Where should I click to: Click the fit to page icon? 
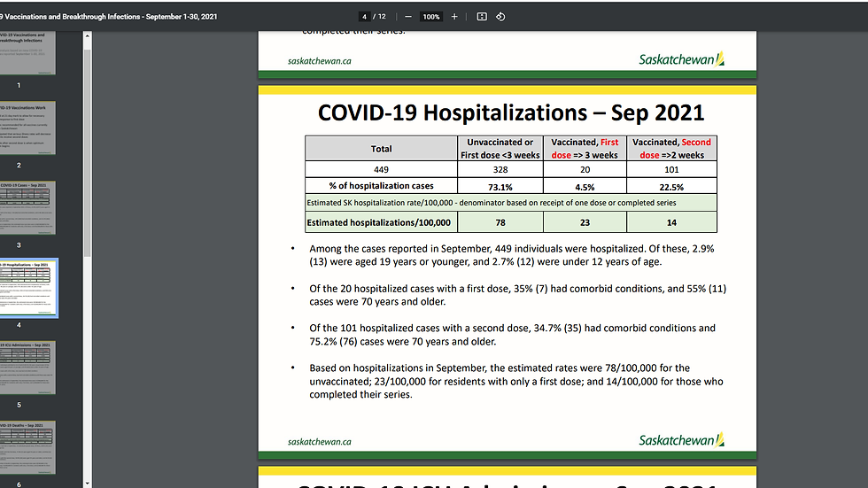click(x=482, y=17)
